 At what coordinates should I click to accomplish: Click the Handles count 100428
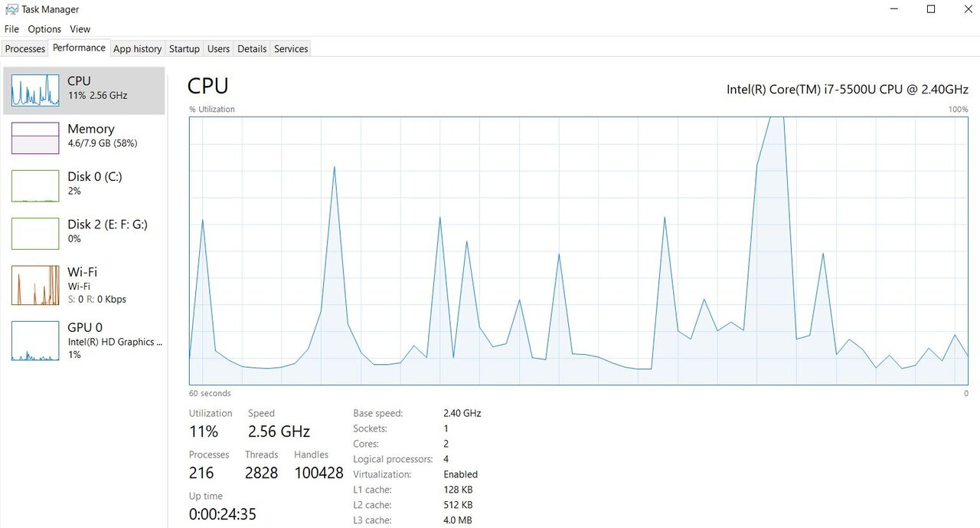[x=318, y=473]
